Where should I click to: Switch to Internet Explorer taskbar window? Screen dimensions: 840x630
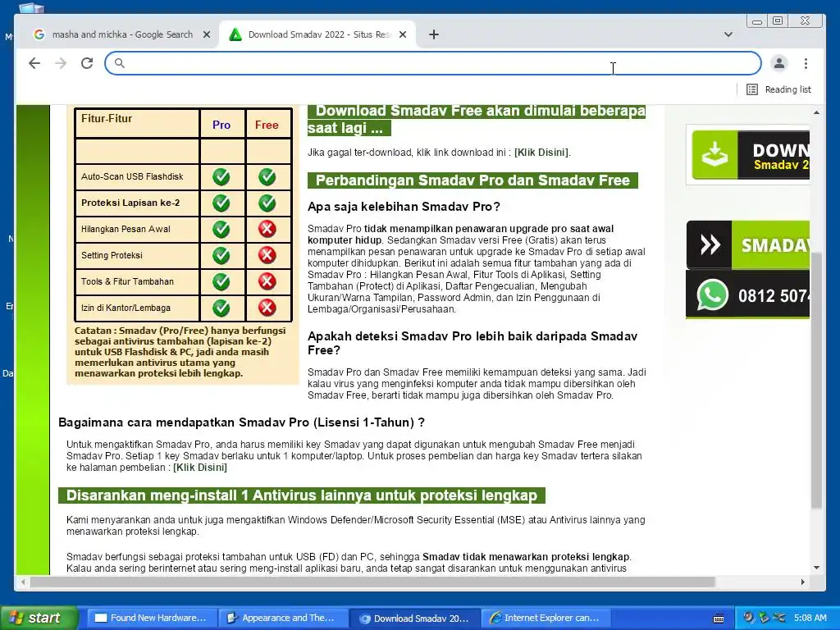click(x=546, y=619)
